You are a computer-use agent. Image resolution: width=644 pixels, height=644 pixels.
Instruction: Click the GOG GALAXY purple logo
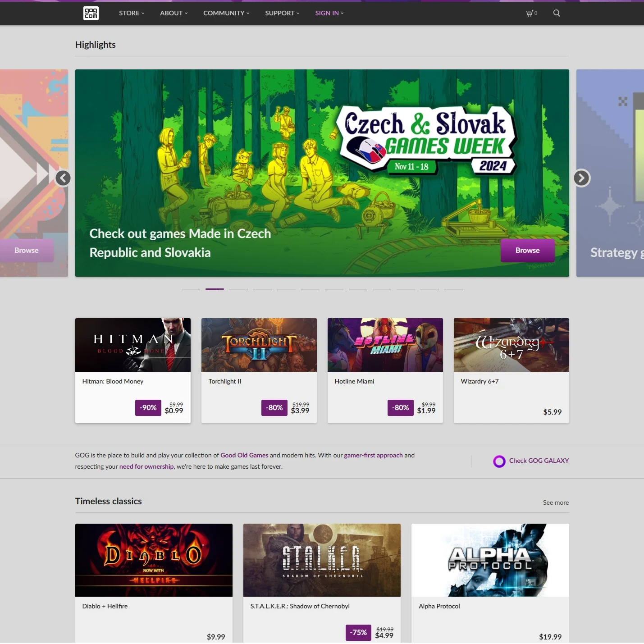499,461
